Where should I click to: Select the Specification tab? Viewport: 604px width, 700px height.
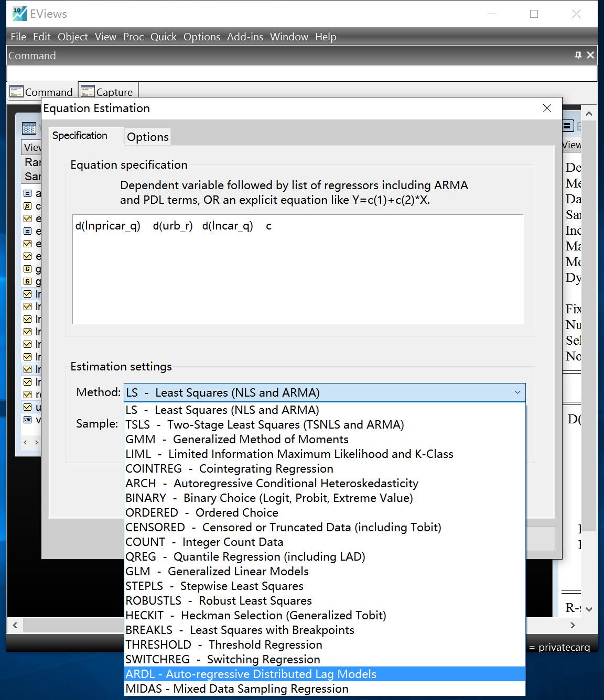[80, 136]
